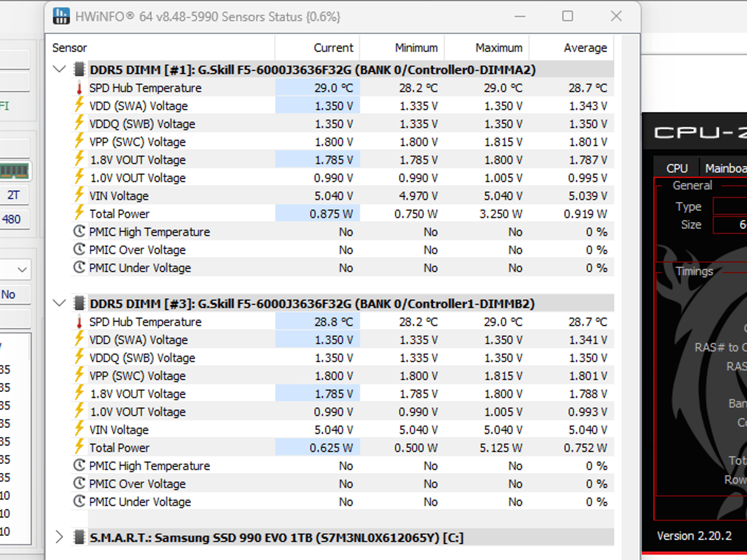This screenshot has height=560, width=747.
Task: Click the green RAM module icon in left panel
Action: (x=15, y=171)
